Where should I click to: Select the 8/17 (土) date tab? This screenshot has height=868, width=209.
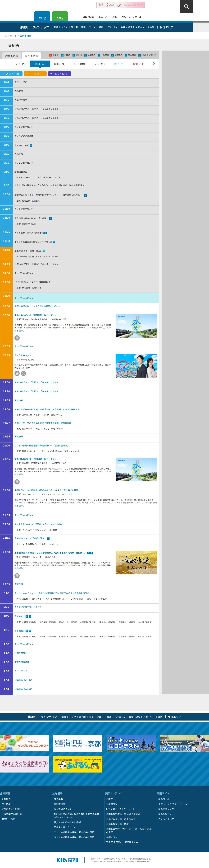[119, 64]
